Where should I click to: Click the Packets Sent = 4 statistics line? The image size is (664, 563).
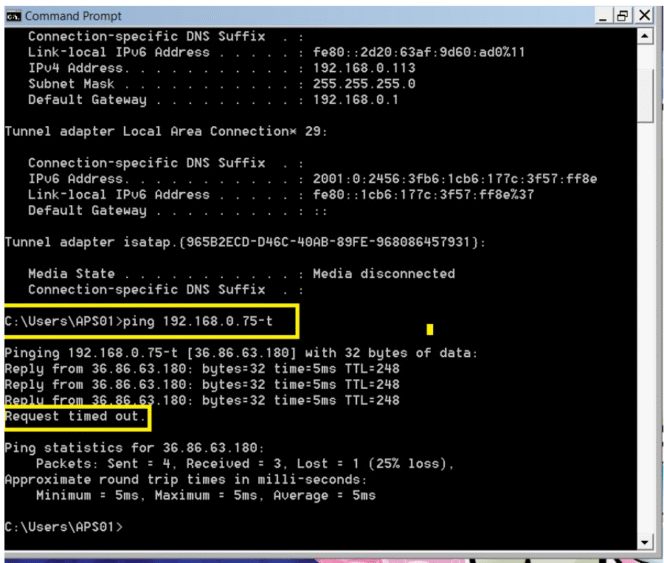click(245, 463)
